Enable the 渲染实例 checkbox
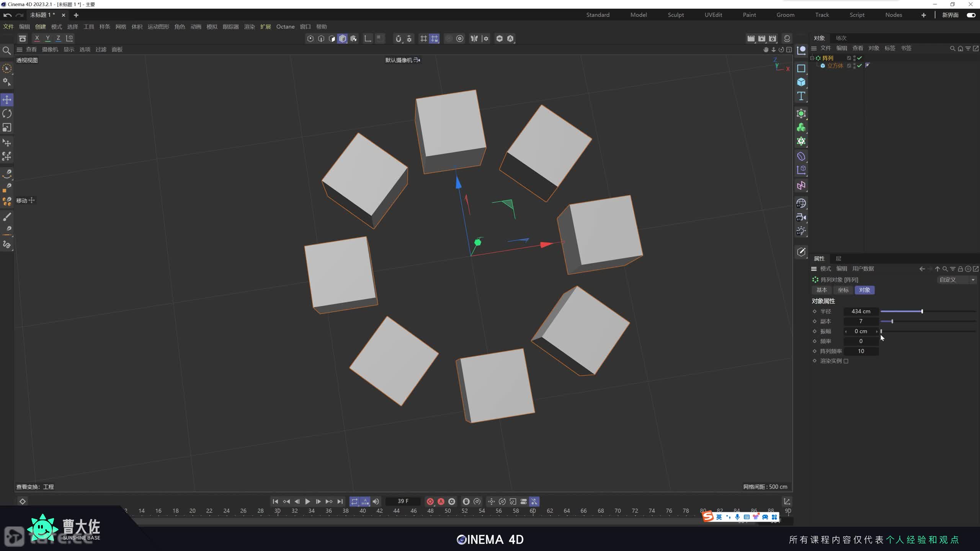 pyautogui.click(x=846, y=361)
